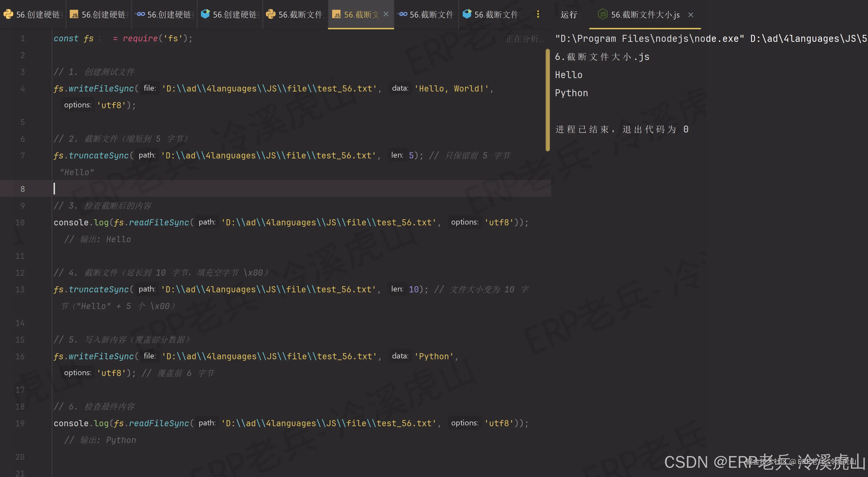868x477 pixels.
Task: Click the comment "// 输出: Python"
Action: (x=100, y=440)
